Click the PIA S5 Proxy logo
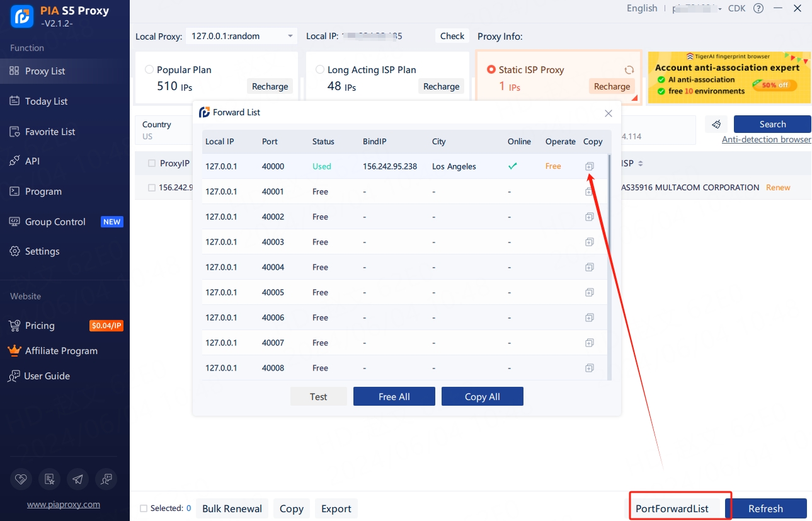The image size is (812, 521). click(x=23, y=16)
